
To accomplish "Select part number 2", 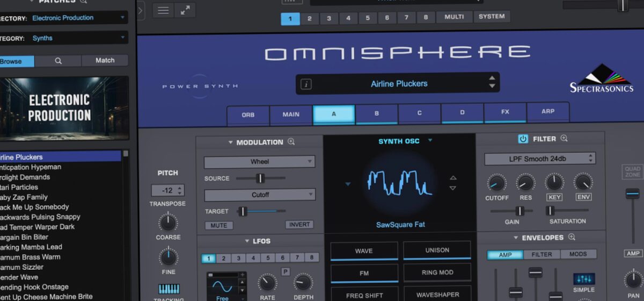I will 310,18.
